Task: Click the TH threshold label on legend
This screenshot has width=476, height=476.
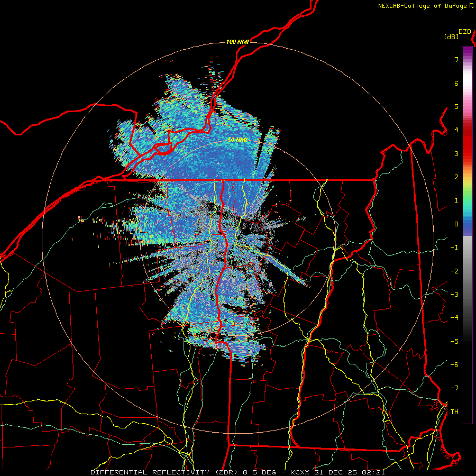Action: click(x=454, y=412)
